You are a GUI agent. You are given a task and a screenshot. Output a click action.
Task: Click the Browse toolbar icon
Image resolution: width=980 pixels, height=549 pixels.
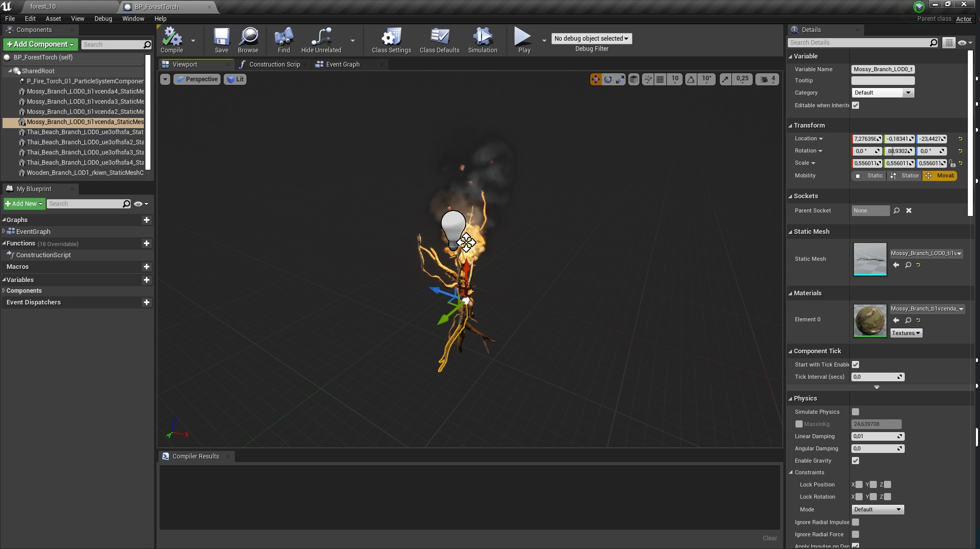248,40
